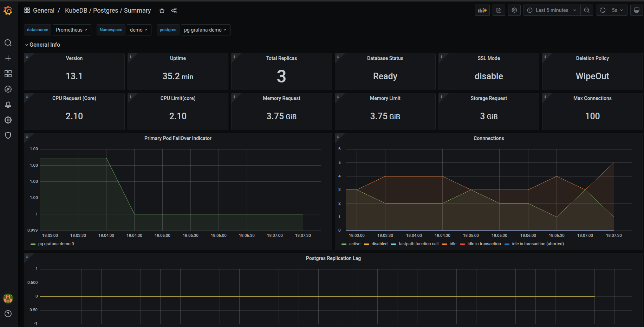Image resolution: width=644 pixels, height=327 pixels.
Task: Open the search dashboards icon
Action: click(8, 43)
